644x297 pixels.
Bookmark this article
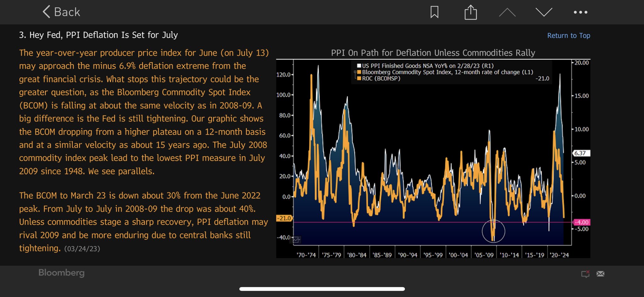[434, 12]
